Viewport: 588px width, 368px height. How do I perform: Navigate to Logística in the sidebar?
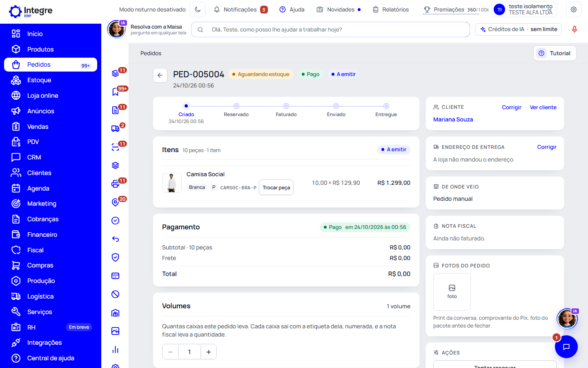click(51, 296)
